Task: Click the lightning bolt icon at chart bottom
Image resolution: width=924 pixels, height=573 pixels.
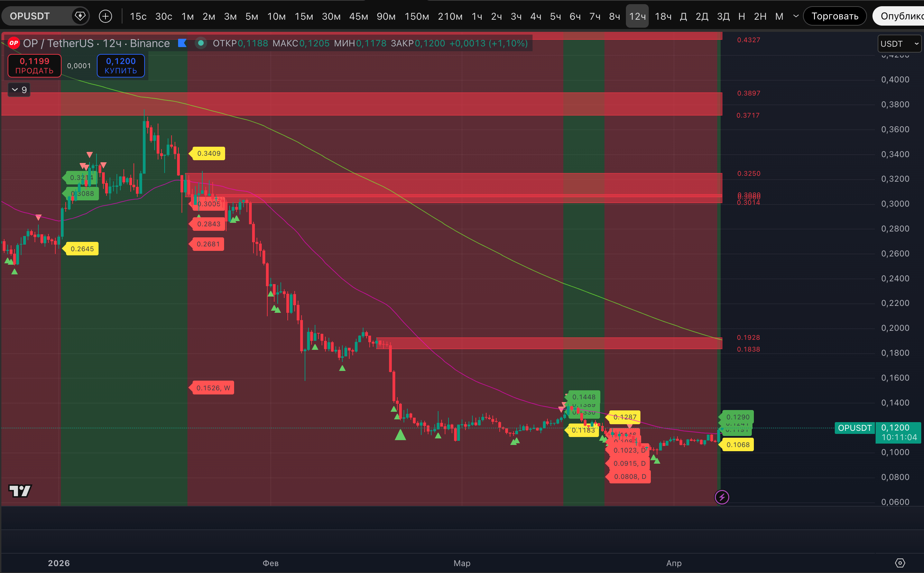Action: [x=721, y=497]
